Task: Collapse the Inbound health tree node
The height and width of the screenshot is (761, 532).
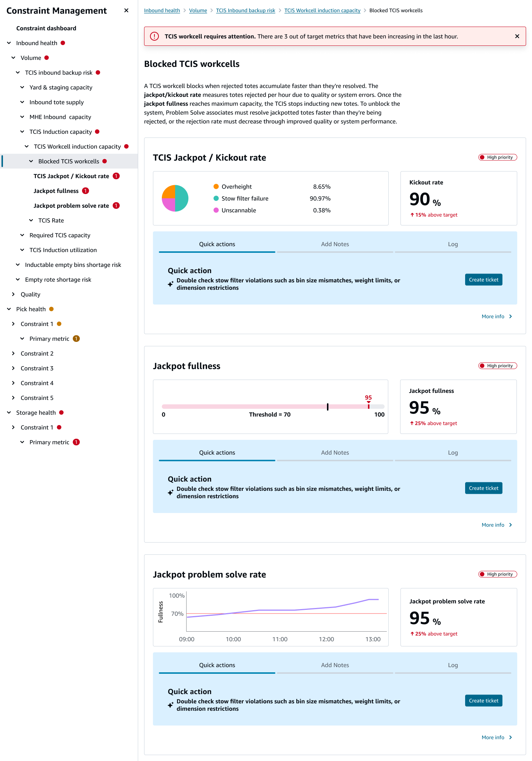Action: [x=9, y=43]
